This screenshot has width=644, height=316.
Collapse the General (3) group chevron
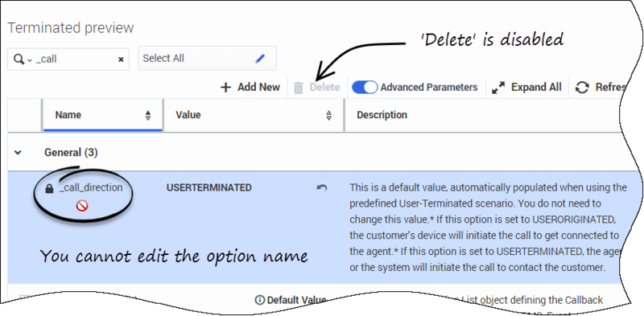(x=18, y=153)
